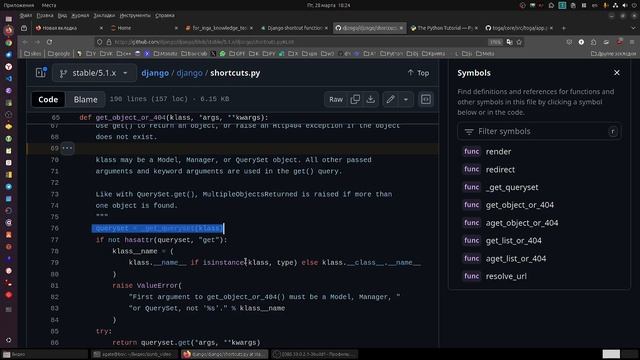Close the Symbols panel
640x360 pixels.
(617, 73)
